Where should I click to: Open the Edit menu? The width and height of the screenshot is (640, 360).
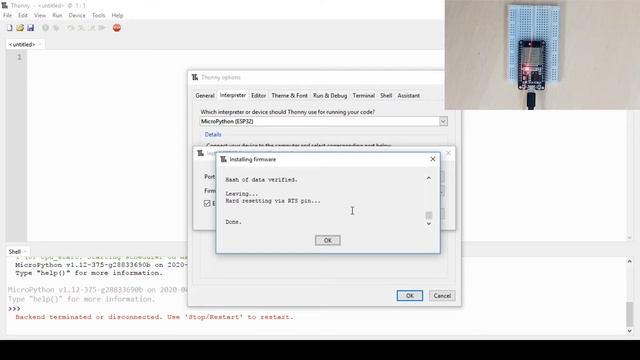coord(23,15)
